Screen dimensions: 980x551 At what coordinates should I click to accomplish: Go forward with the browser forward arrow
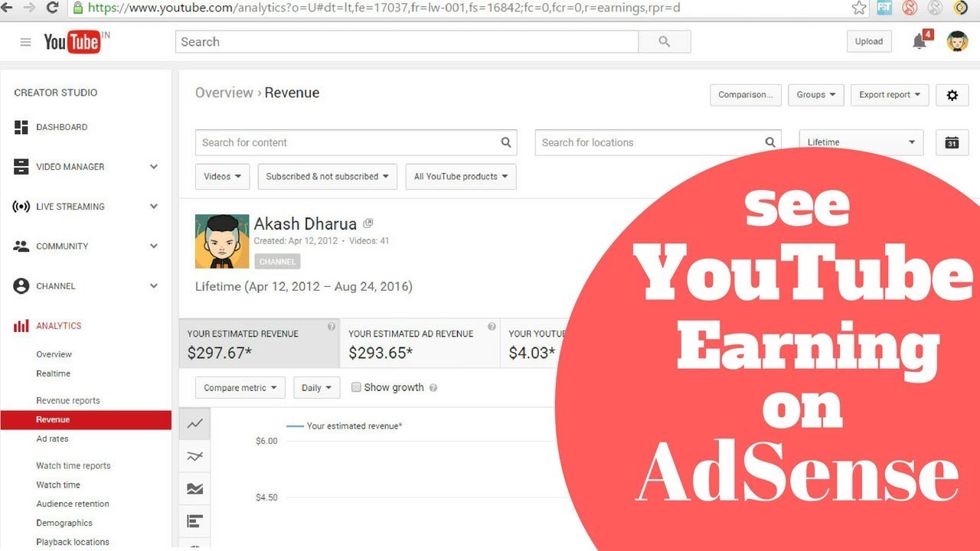tap(29, 8)
